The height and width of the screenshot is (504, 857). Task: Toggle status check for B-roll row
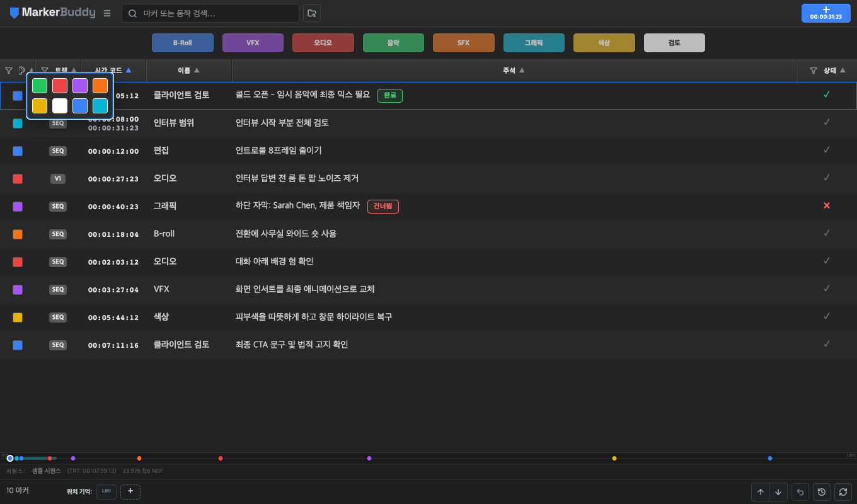click(x=827, y=233)
